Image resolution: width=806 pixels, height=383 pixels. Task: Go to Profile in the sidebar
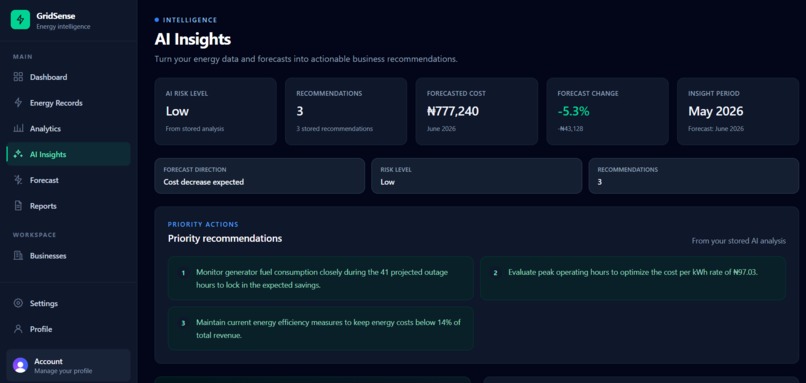pos(68,329)
